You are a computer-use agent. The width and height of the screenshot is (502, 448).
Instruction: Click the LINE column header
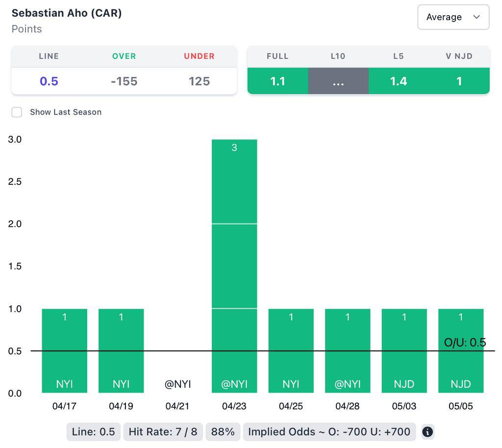(49, 56)
